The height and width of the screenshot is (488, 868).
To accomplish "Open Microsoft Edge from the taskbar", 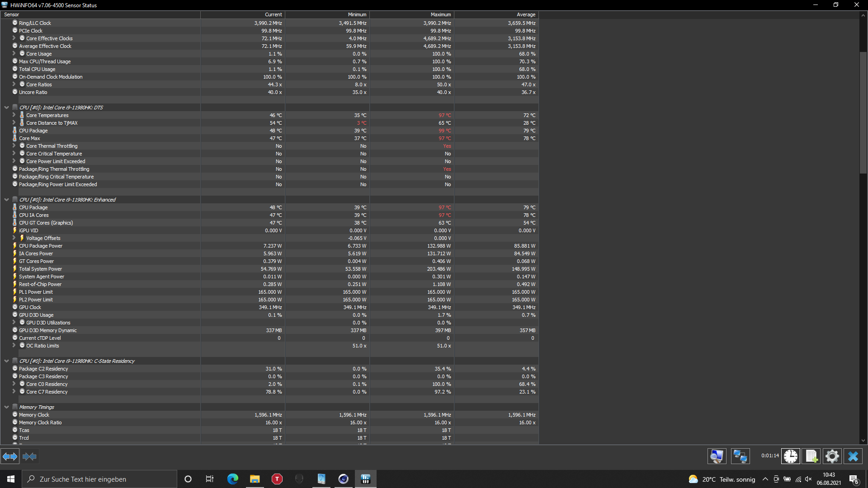I will click(x=232, y=479).
